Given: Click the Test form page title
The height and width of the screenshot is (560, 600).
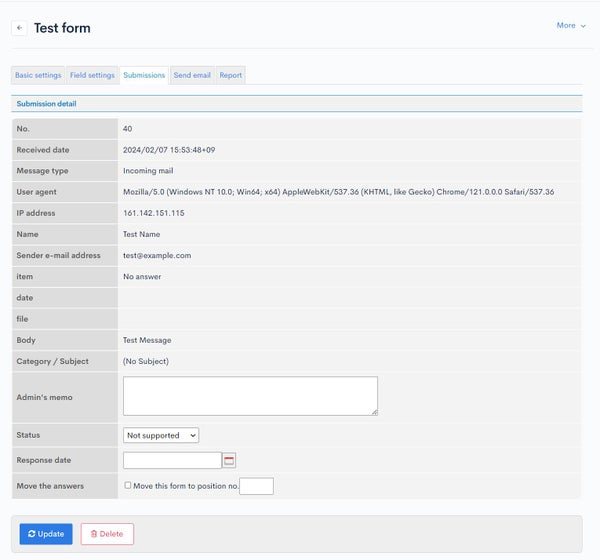Looking at the screenshot, I should (x=62, y=28).
